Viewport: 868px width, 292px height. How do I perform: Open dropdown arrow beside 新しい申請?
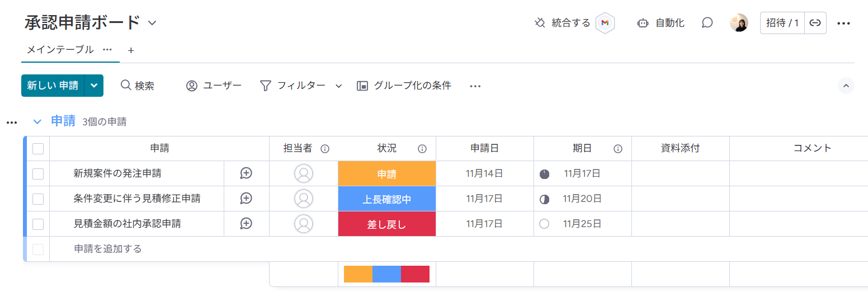tap(94, 86)
